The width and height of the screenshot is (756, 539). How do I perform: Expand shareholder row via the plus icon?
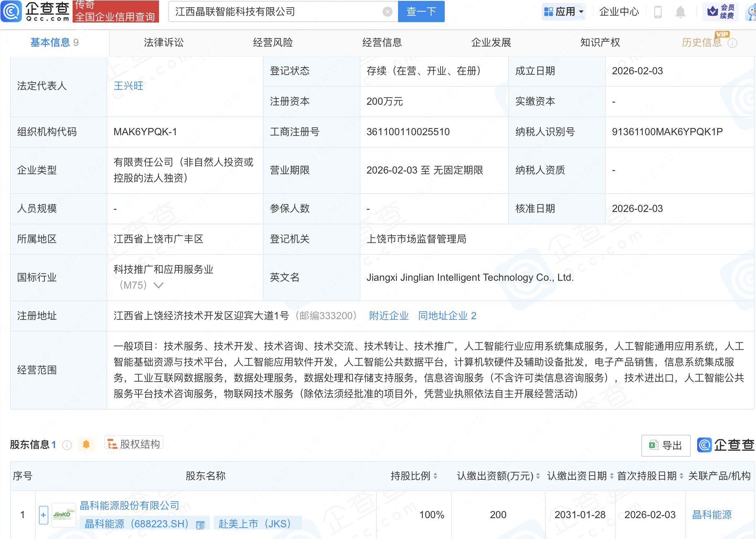tap(43, 515)
